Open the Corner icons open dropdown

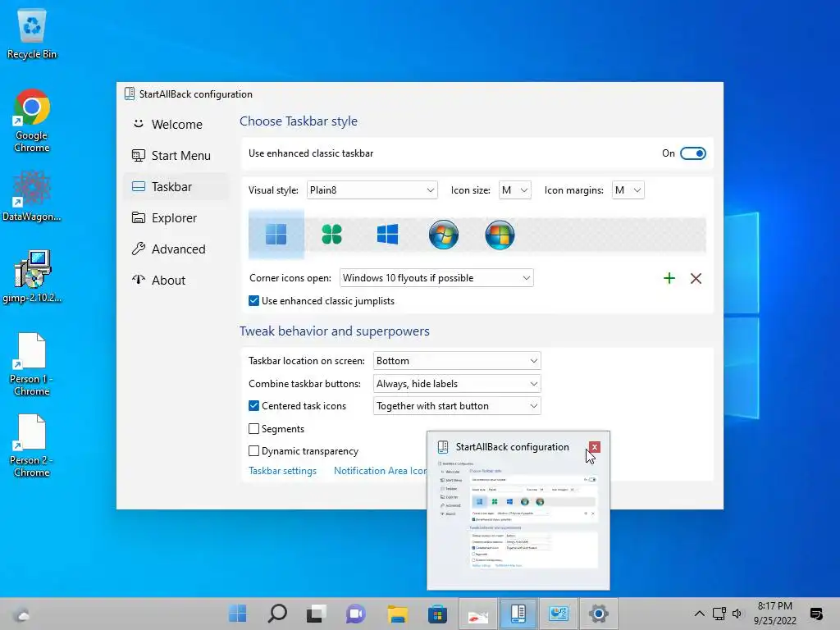[436, 278]
